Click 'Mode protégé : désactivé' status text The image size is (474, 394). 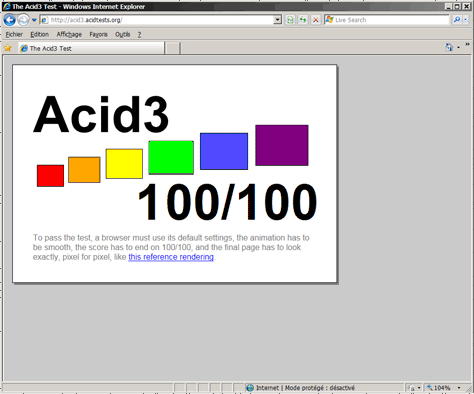coord(320,388)
